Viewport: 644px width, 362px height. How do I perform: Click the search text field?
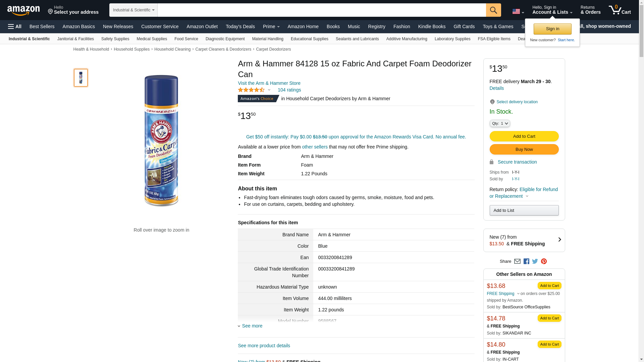[x=321, y=10]
